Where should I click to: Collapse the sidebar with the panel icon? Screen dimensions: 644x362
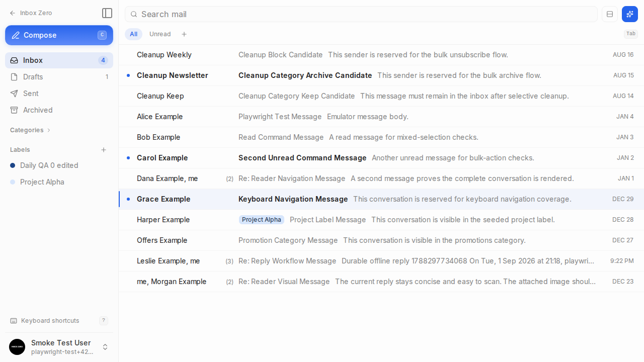[x=107, y=13]
